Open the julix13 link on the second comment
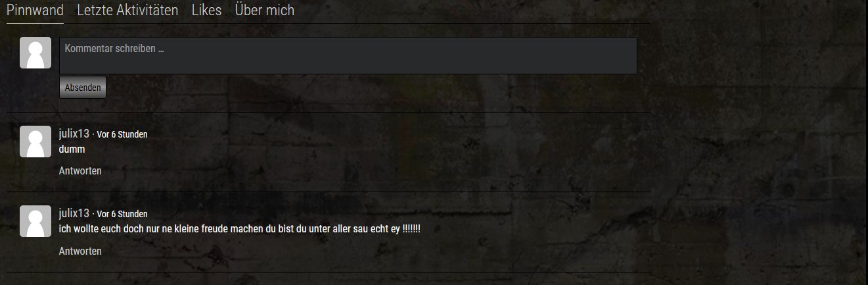 coord(74,213)
